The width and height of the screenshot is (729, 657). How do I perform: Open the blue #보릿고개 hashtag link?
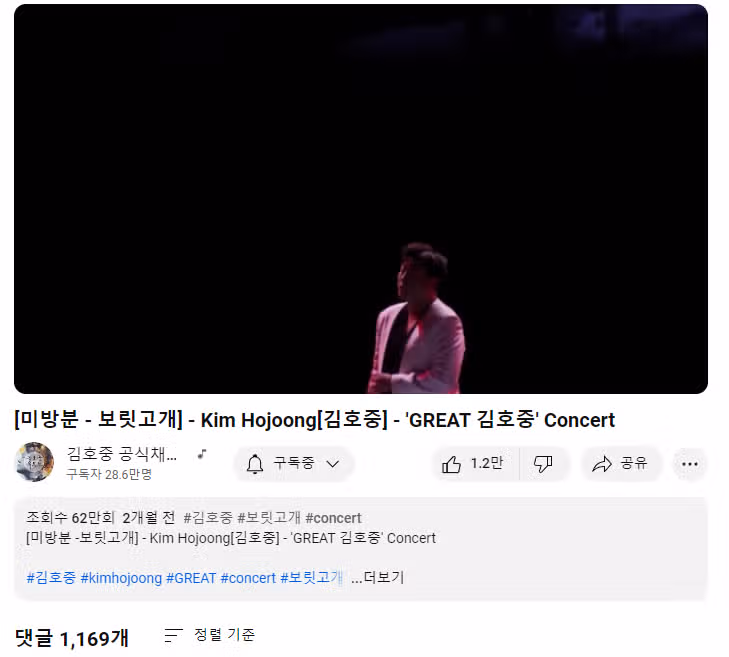click(x=311, y=578)
